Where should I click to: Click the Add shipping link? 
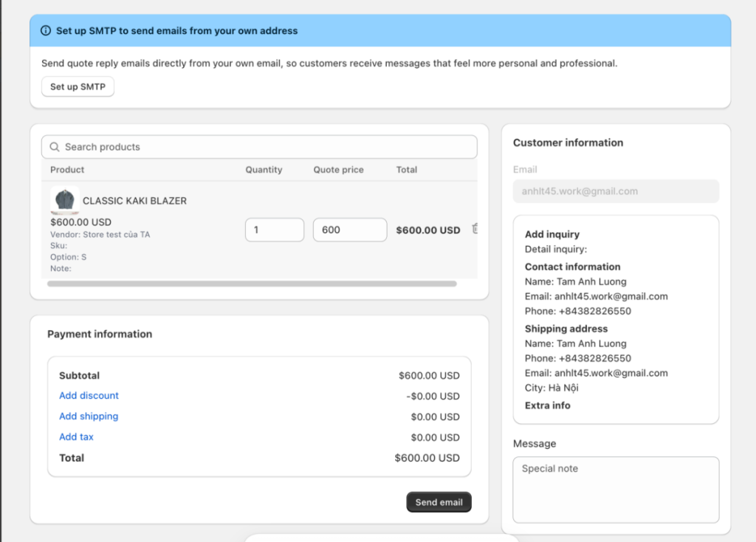click(89, 416)
